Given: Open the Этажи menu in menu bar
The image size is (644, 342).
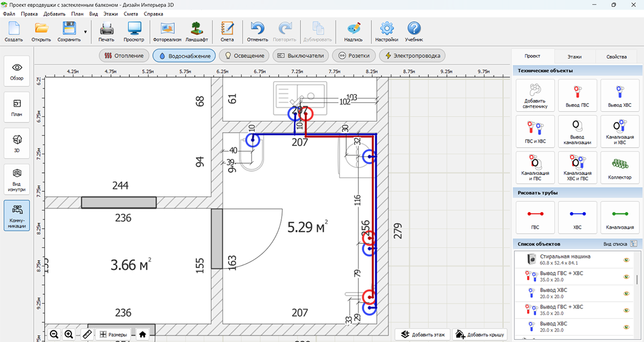Looking at the screenshot, I should pyautogui.click(x=109, y=13).
